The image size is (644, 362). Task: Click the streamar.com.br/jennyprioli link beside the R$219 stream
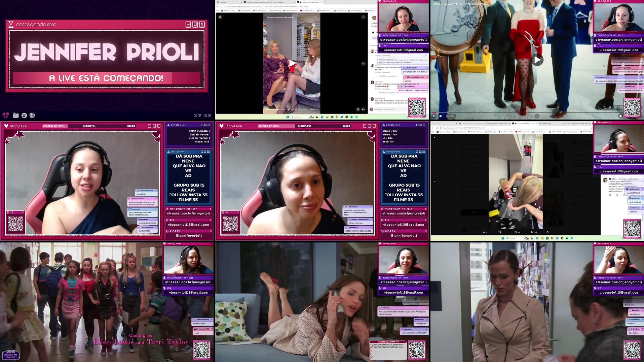189,213
